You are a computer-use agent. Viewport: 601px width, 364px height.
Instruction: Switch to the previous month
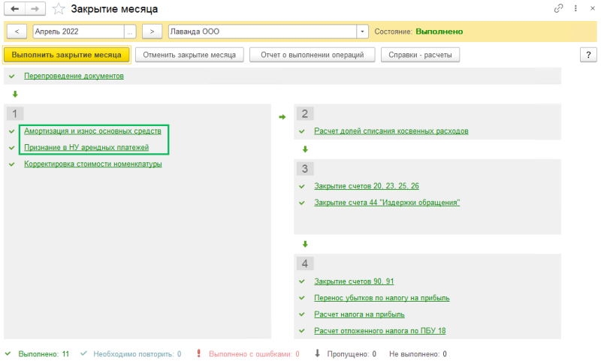(x=17, y=32)
